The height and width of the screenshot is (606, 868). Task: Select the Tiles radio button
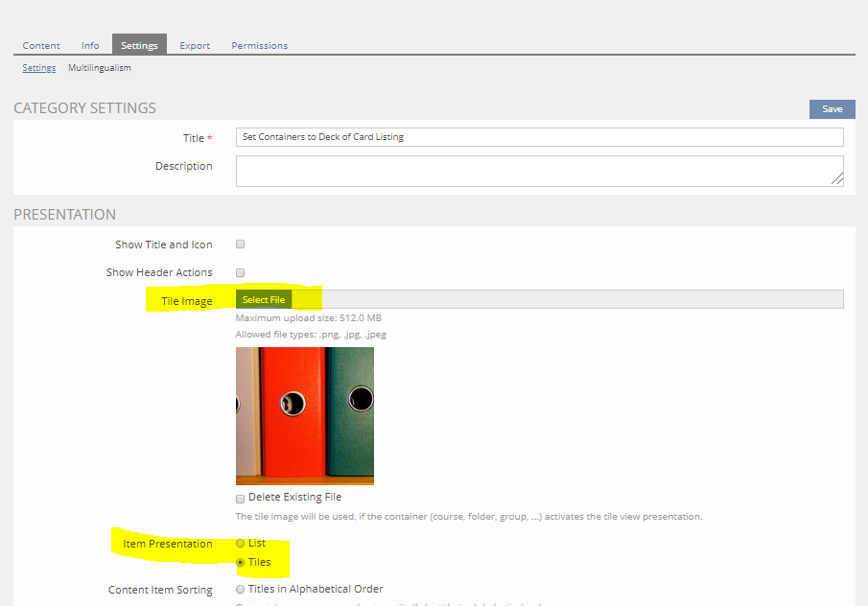click(241, 563)
